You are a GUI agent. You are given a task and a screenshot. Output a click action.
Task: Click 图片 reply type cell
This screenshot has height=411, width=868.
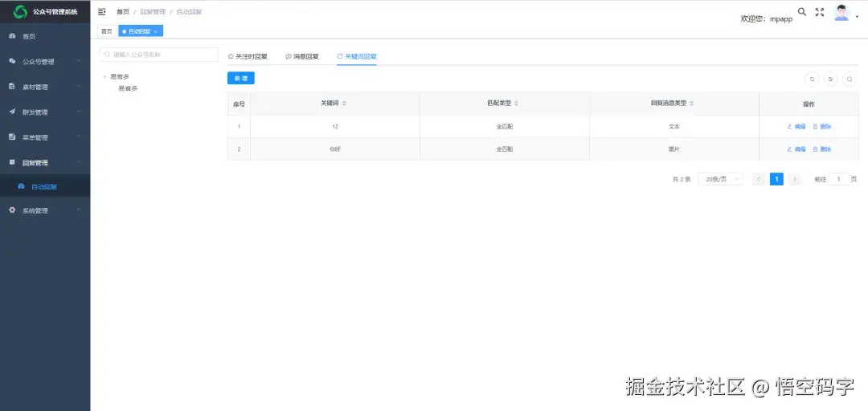click(674, 149)
